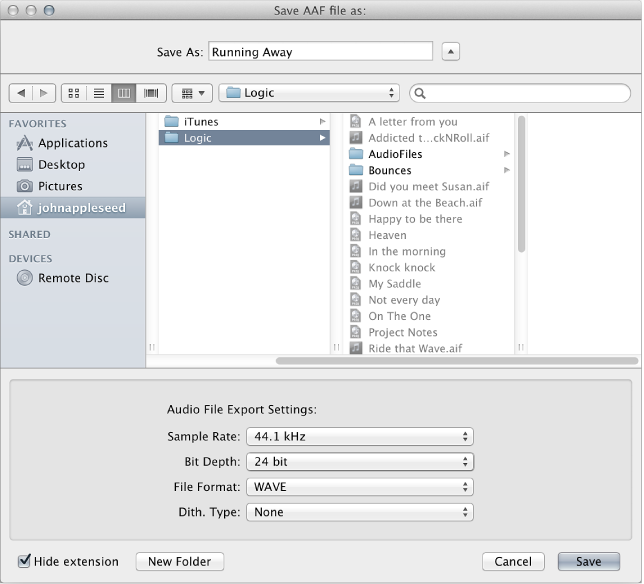Screen dimensions: 644x584
Task: Click the New Folder button
Action: 180,561
